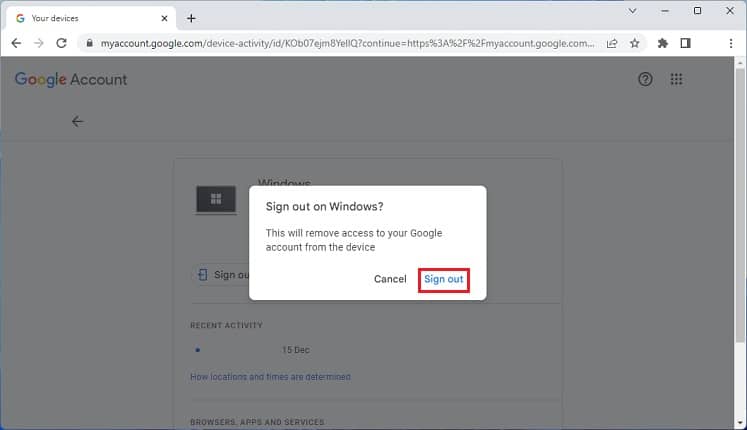Cancel the sign out dialog
The height and width of the screenshot is (430, 747).
pyautogui.click(x=390, y=280)
